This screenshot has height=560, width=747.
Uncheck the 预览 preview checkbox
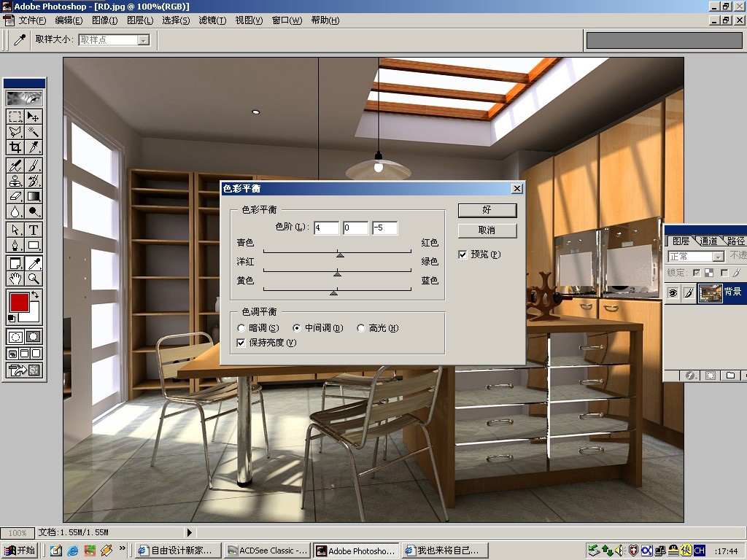click(462, 254)
